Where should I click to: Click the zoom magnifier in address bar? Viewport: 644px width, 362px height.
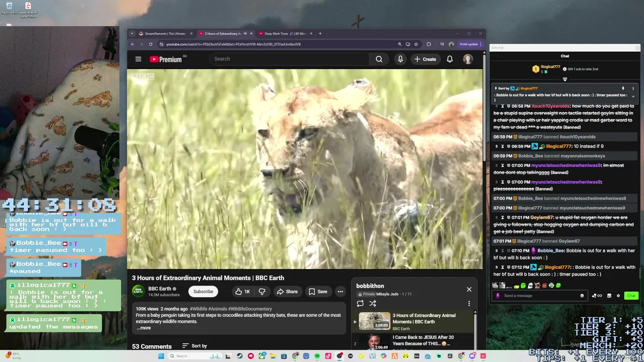tap(400, 44)
